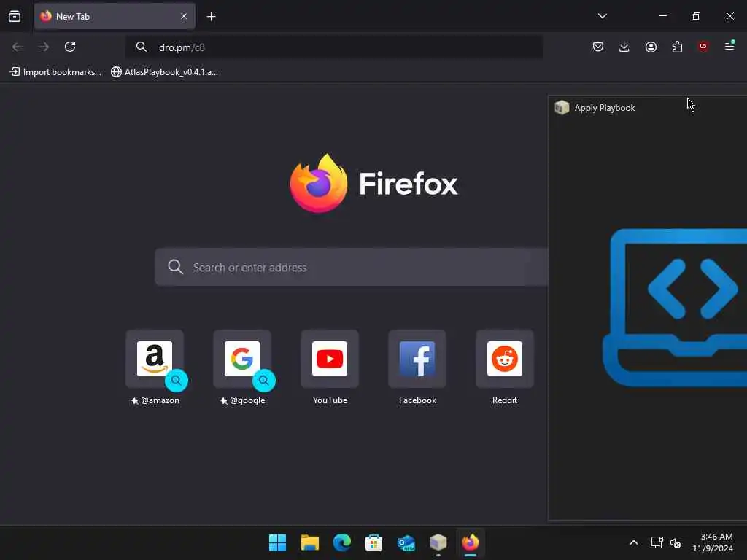This screenshot has height=560, width=747.
Task: Open Microsoft Store from the taskbar
Action: click(x=374, y=542)
